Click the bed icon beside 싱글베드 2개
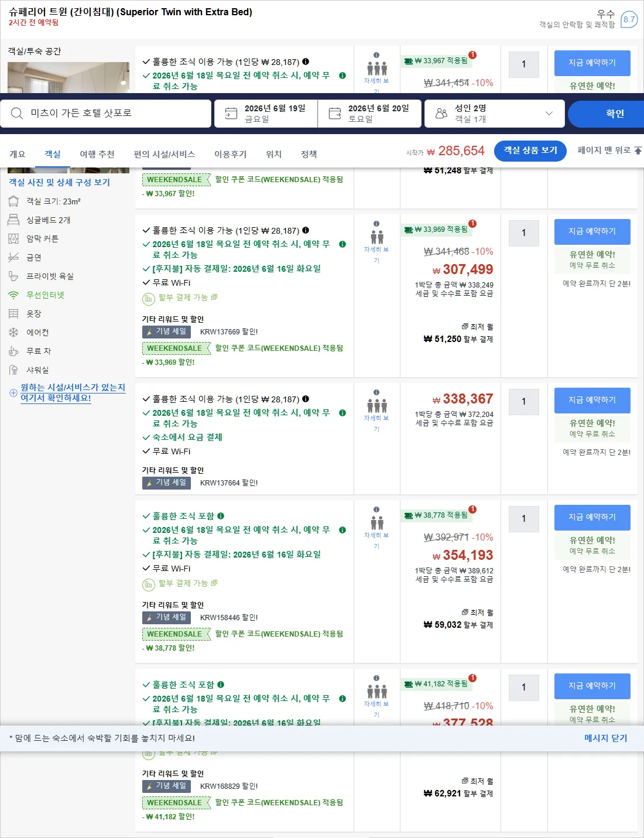Viewport: 644px width, 838px height. click(x=13, y=220)
